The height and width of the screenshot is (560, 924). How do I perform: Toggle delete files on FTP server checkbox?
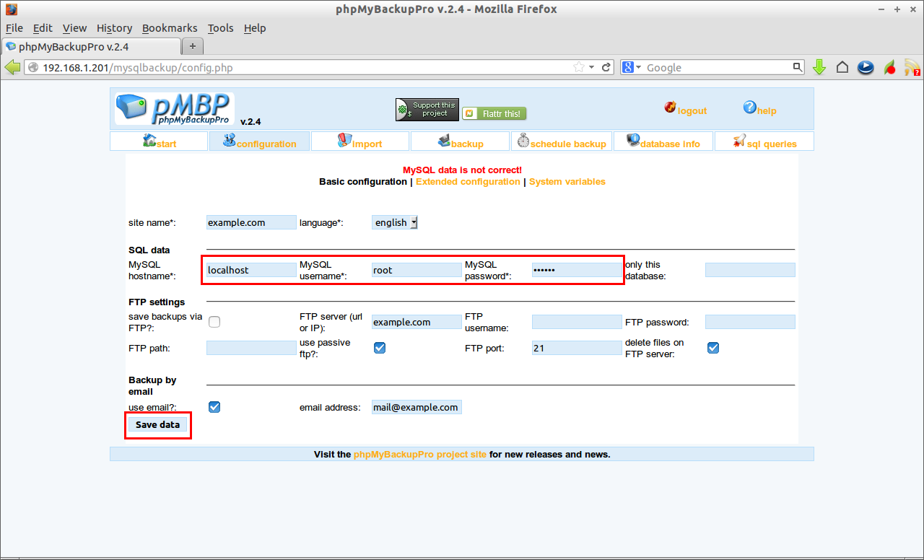[x=713, y=348]
